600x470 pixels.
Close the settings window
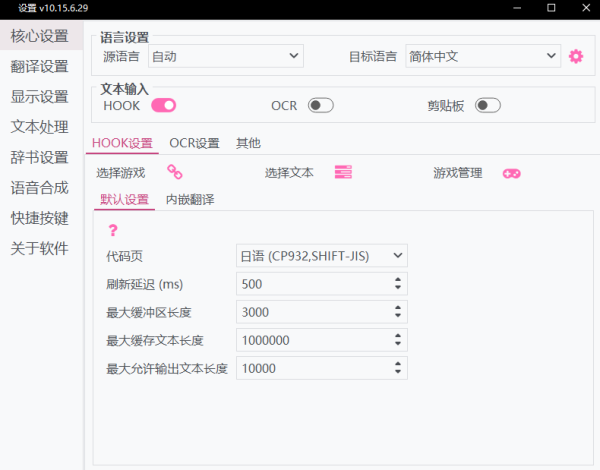pos(586,8)
